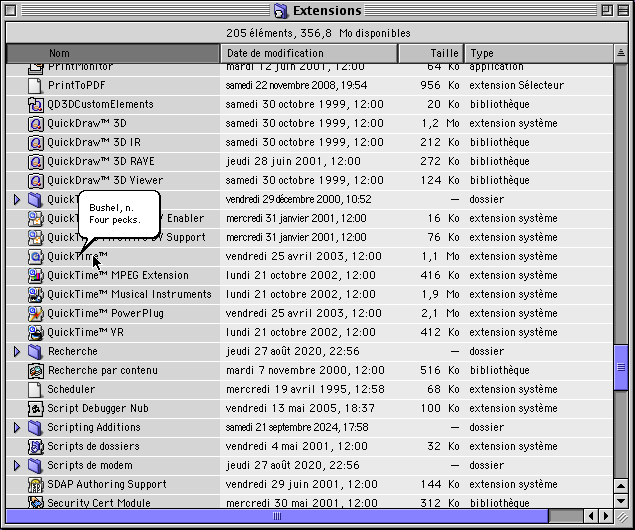The image size is (635, 530).
Task: Click the date samedi 22 novembre 2008, 19:54
Action: [296, 85]
